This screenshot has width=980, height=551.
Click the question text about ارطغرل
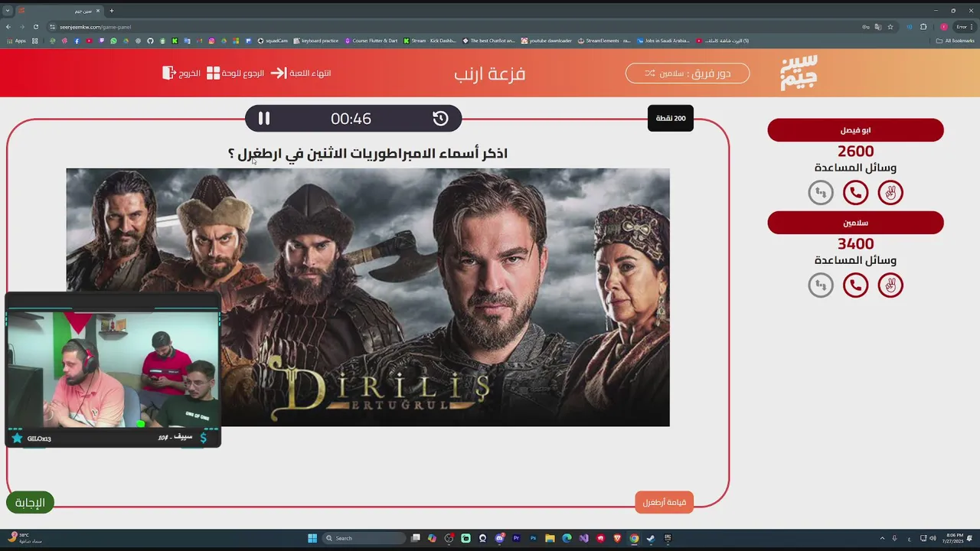(367, 154)
